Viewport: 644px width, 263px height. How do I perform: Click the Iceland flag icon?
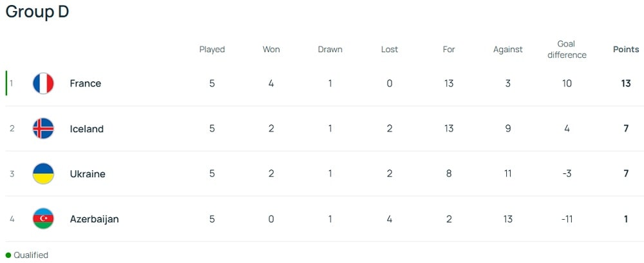click(x=43, y=129)
